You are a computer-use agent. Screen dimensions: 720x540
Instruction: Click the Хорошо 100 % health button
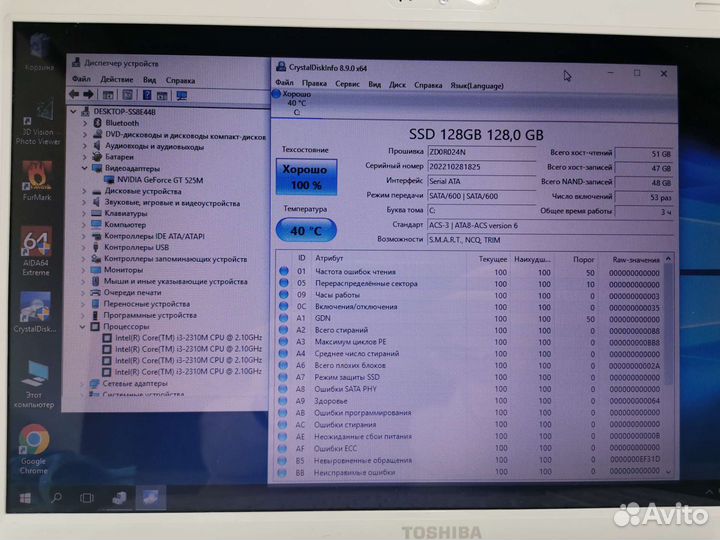(307, 177)
